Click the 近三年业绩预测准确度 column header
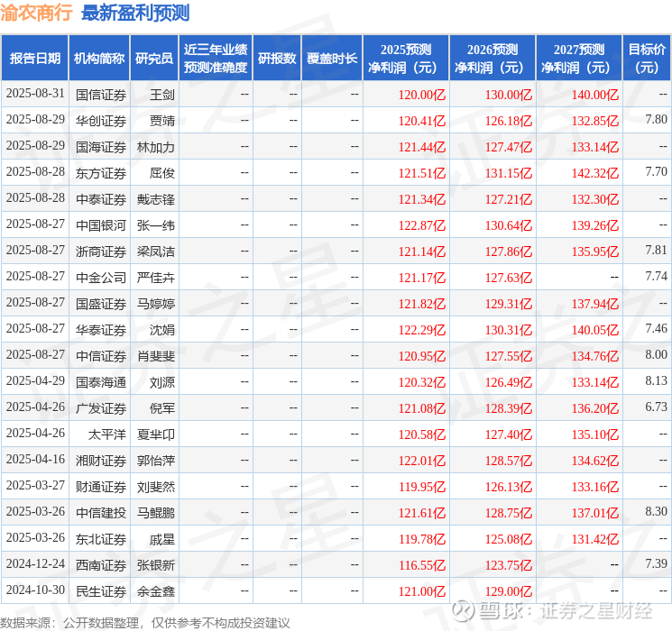Image resolution: width=672 pixels, height=631 pixels. pos(216,59)
